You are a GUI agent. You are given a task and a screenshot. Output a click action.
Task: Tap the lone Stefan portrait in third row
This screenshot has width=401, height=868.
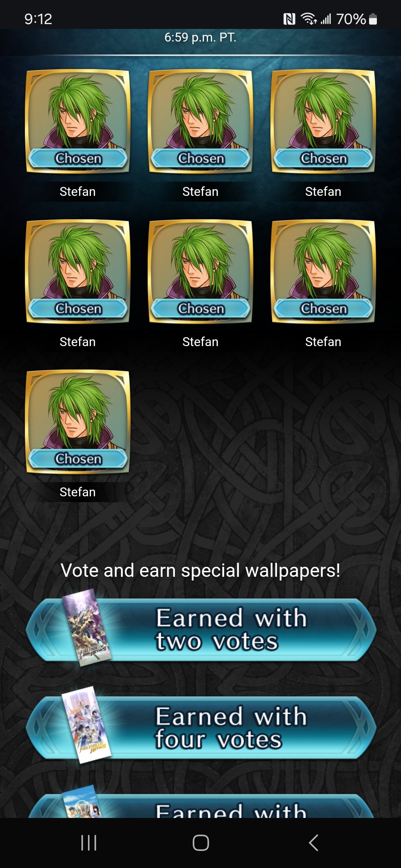click(78, 422)
